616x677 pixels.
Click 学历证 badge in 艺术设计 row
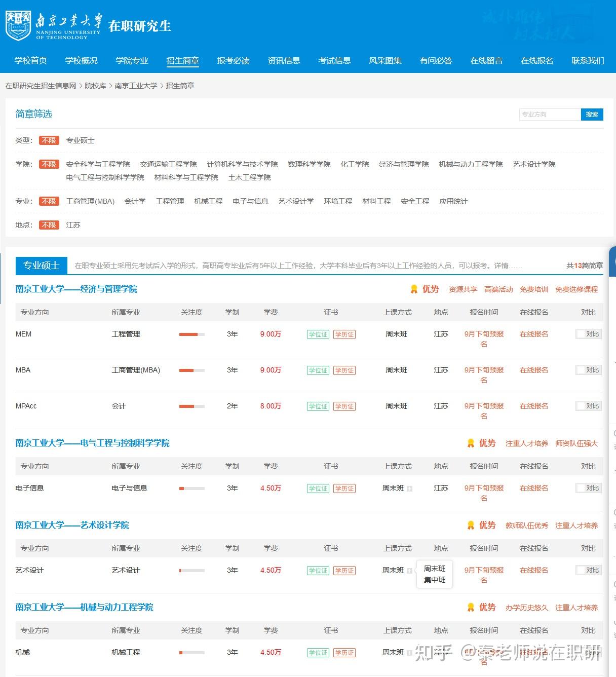pyautogui.click(x=344, y=571)
